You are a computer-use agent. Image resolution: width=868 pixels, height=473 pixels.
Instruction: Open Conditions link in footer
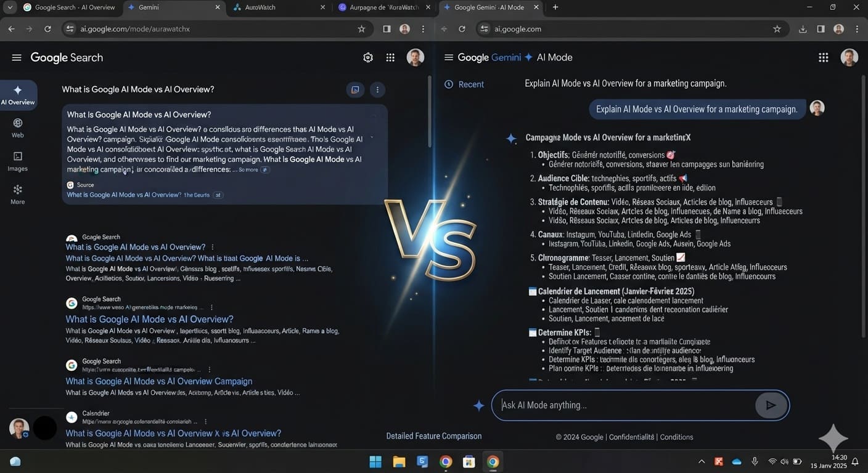(676, 437)
